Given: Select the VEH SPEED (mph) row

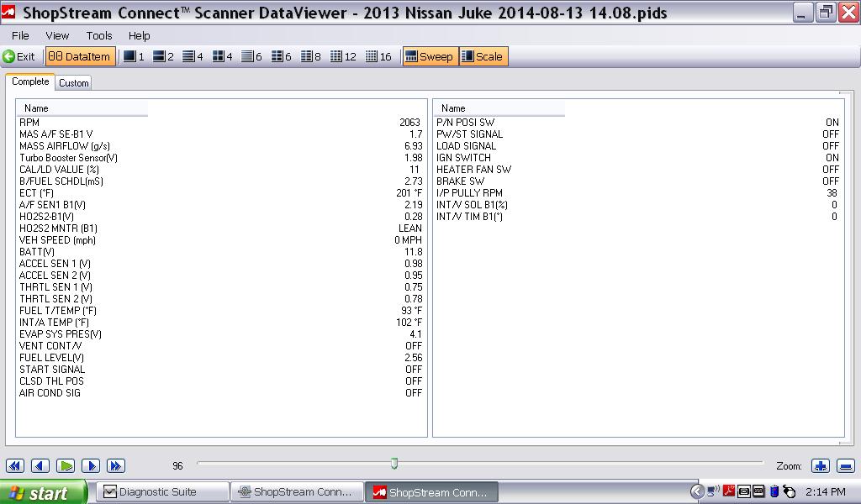Looking at the screenshot, I should coord(221,240).
